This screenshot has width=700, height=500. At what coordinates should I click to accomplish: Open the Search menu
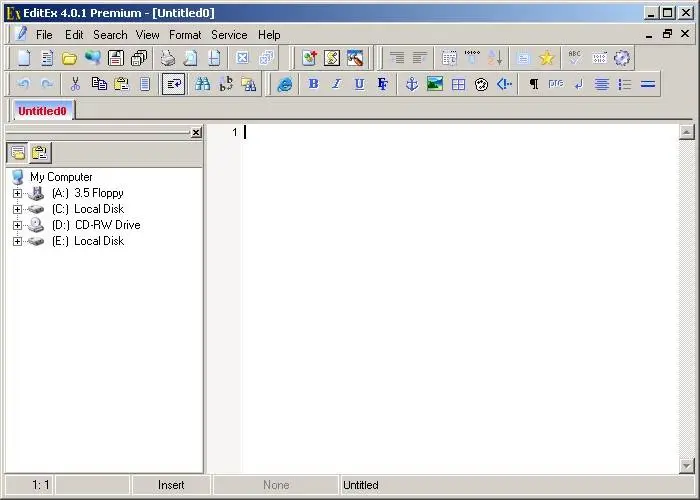click(x=110, y=35)
